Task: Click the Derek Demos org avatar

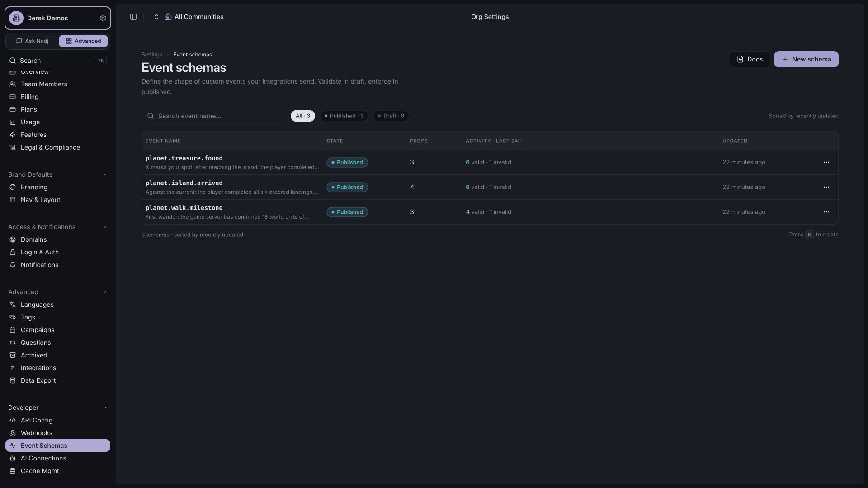Action: click(16, 18)
